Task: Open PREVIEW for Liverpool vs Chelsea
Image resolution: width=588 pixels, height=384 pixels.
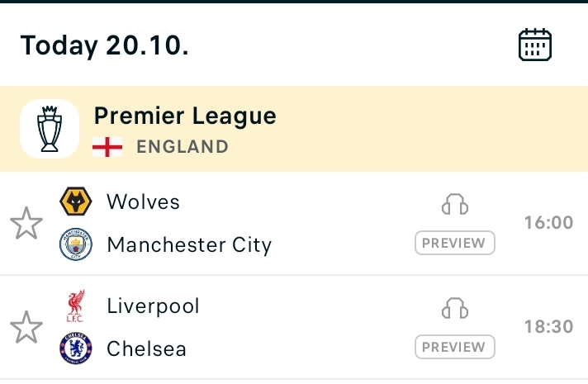Action: 454,347
